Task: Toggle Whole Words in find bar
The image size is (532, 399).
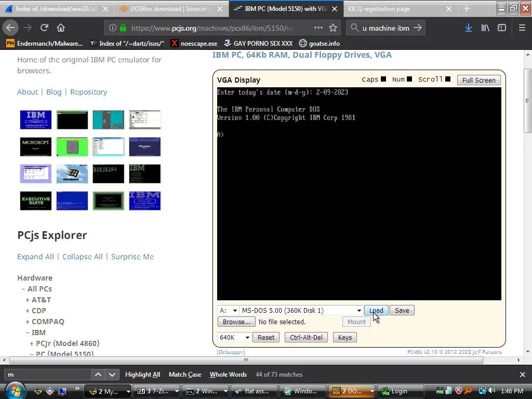Action: coord(228,375)
